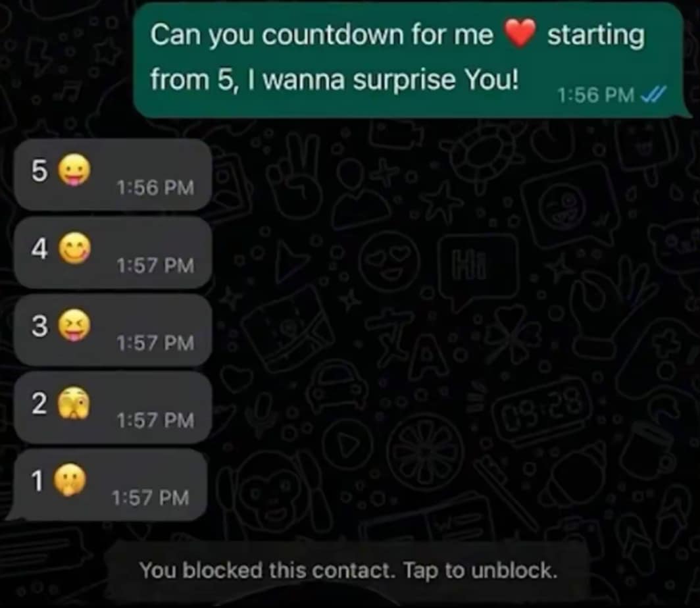Select the received message bubble with 2

[113, 407]
